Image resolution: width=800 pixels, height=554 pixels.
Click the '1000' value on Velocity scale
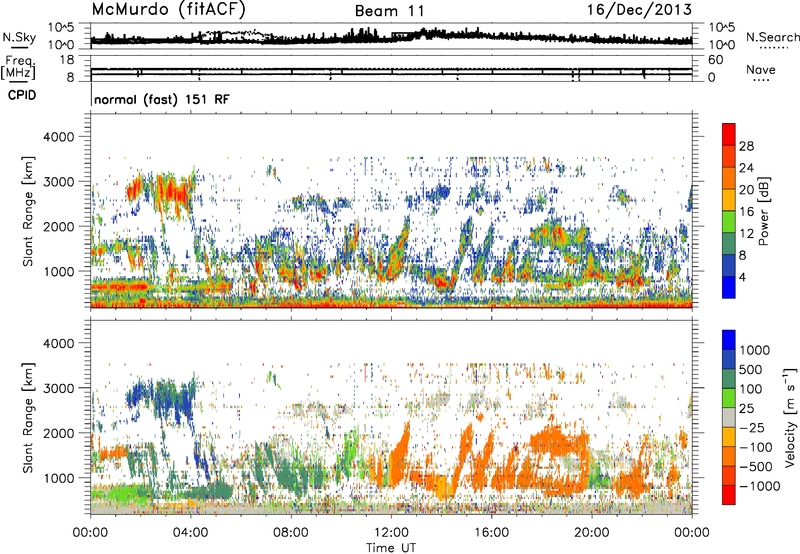coord(754,350)
